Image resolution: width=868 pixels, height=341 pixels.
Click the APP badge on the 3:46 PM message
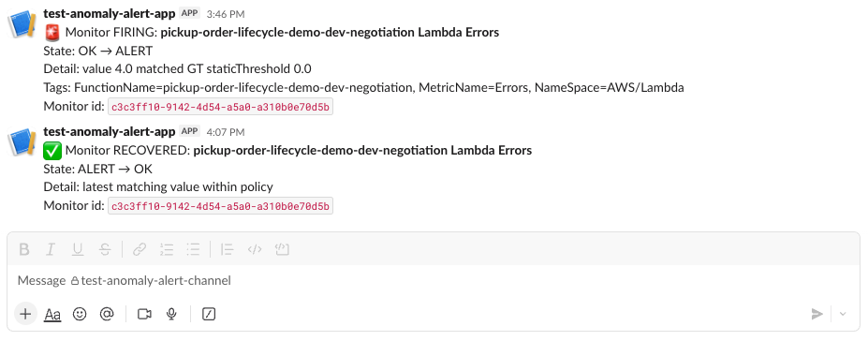click(190, 13)
